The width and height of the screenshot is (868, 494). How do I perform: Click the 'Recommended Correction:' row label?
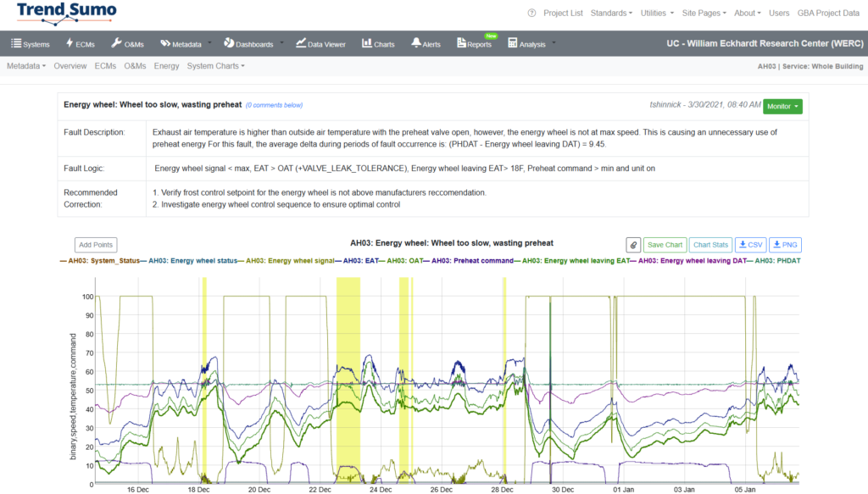[90, 198]
